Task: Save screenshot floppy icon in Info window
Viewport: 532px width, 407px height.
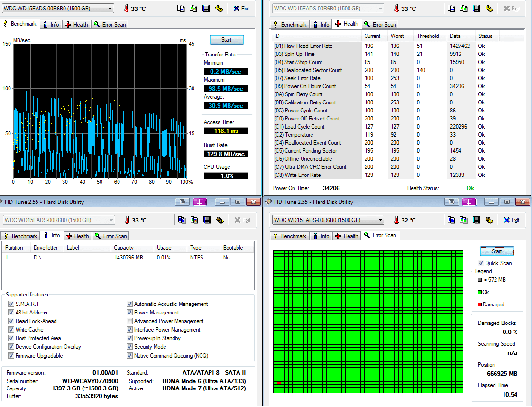Action: 207,220
